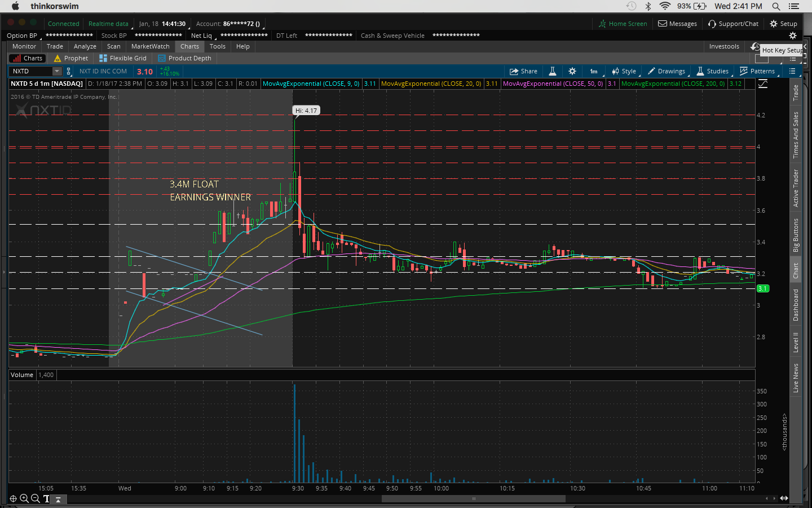Toggle the Level II side panel
The width and height of the screenshot is (812, 508).
pos(796,342)
